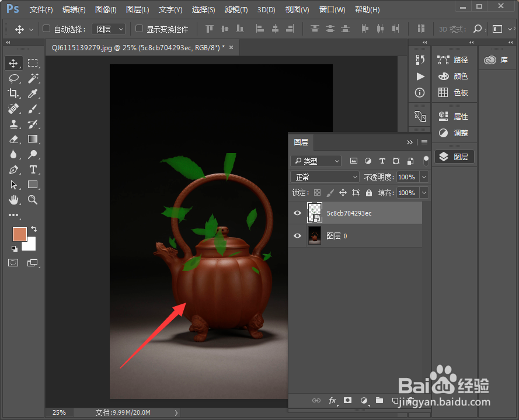Collapse the Layers panel with double arrows

(410, 142)
